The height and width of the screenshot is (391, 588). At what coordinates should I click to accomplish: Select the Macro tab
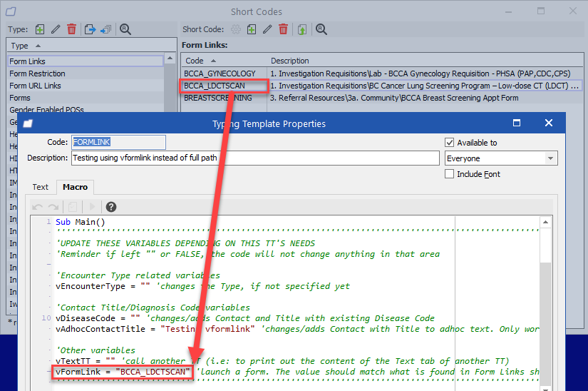pos(75,187)
